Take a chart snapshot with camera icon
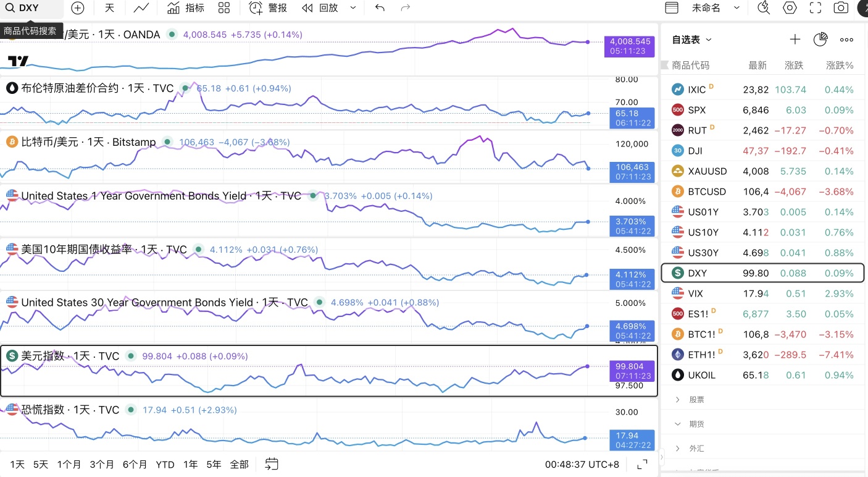The width and height of the screenshot is (868, 477). (840, 8)
